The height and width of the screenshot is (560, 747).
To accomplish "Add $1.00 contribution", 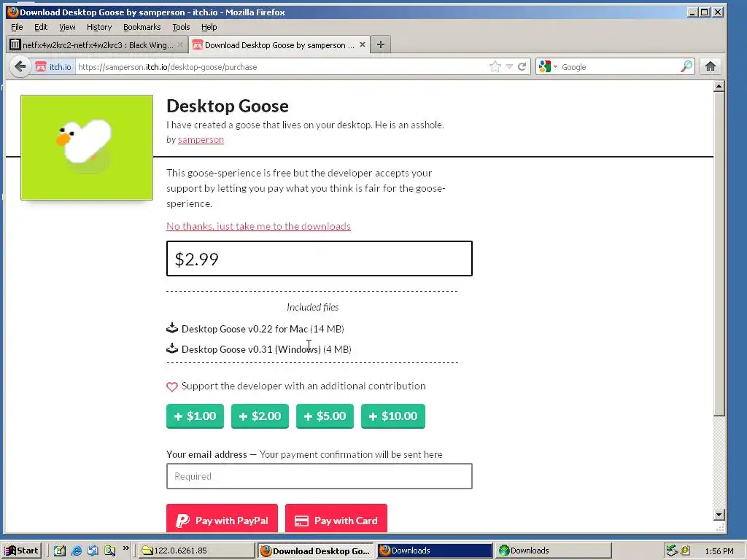I will point(195,416).
